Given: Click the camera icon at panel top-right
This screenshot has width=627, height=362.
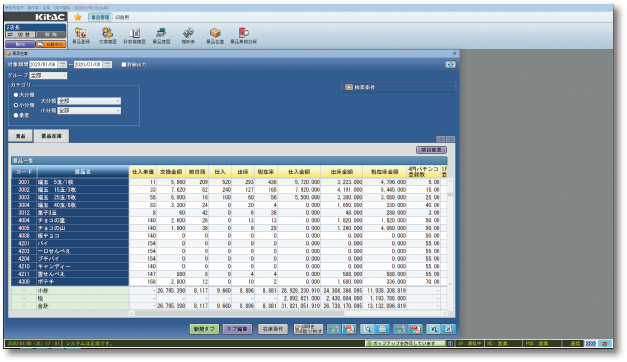Looking at the screenshot, I should (450, 64).
